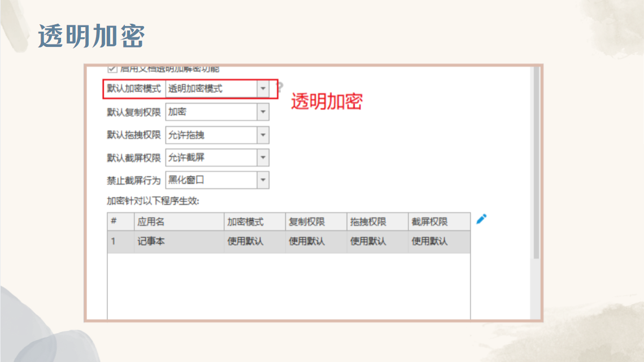Image resolution: width=644 pixels, height=362 pixels.
Task: Click the 默认加密模式 label
Action: pyautogui.click(x=134, y=89)
